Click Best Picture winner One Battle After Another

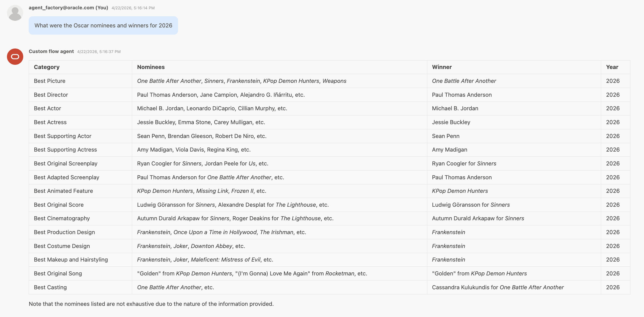tap(514, 81)
